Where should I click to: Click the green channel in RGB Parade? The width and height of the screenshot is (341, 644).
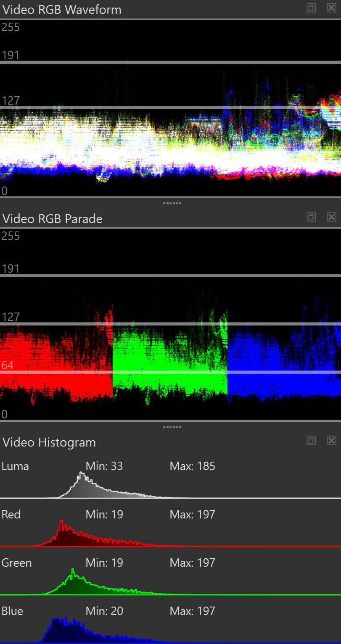pos(170,361)
